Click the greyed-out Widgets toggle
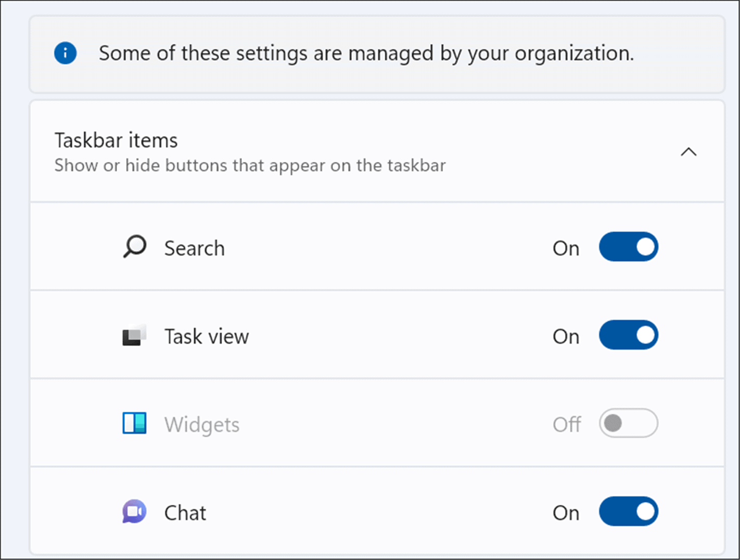 pyautogui.click(x=628, y=423)
